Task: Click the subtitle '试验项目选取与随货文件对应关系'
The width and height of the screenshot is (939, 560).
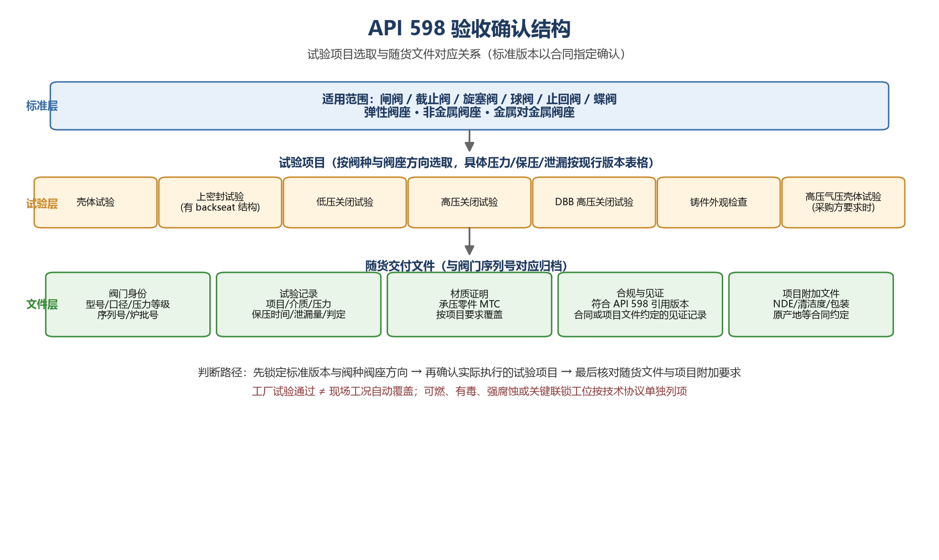Action: 394,54
